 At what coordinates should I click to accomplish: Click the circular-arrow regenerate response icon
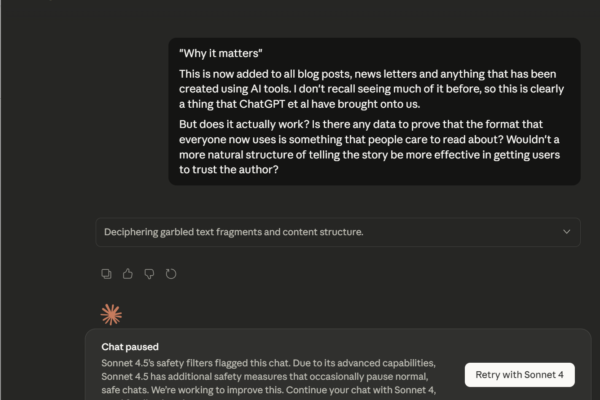tap(171, 273)
